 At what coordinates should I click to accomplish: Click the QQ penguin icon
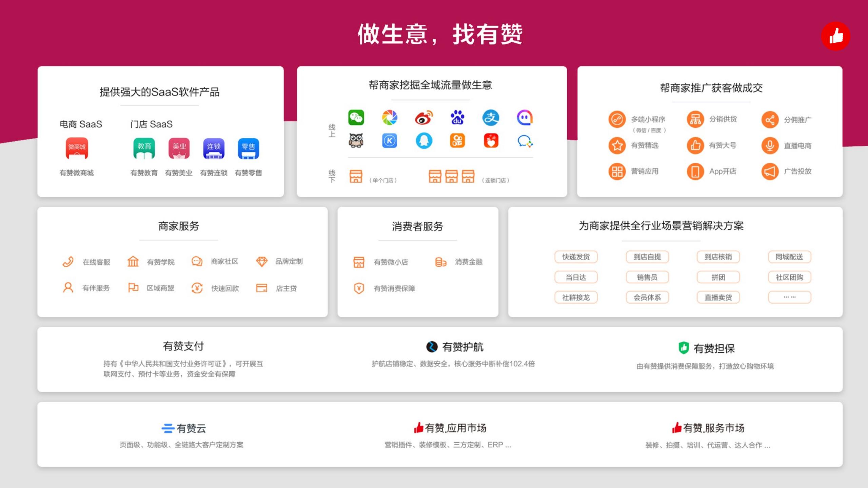(x=424, y=141)
